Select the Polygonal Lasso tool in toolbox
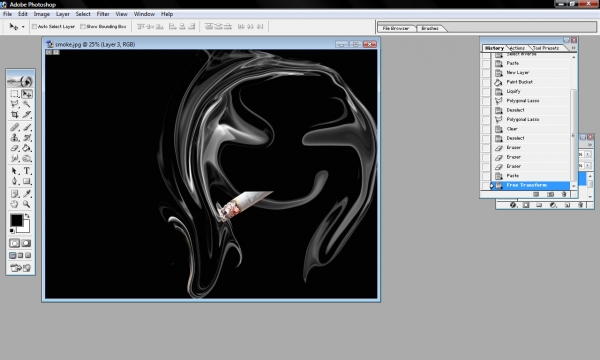This screenshot has width=600, height=360. click(x=15, y=104)
